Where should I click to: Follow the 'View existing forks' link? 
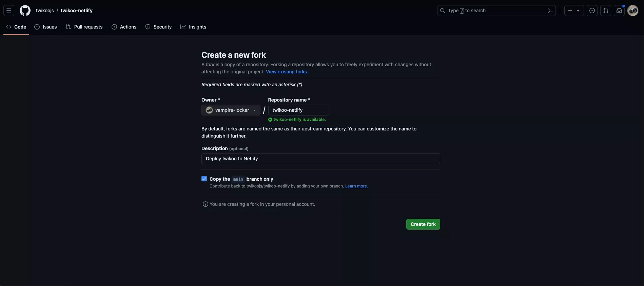pyautogui.click(x=287, y=72)
